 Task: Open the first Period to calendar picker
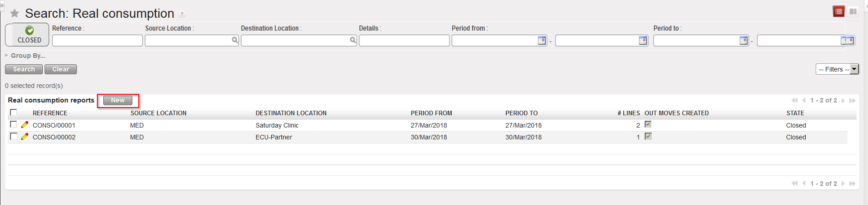click(743, 41)
